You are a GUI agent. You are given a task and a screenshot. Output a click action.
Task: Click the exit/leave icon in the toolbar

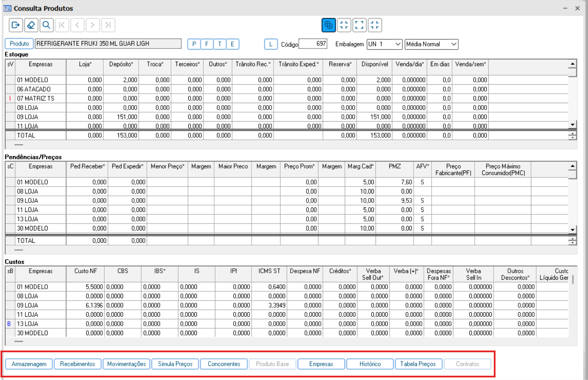tap(16, 25)
